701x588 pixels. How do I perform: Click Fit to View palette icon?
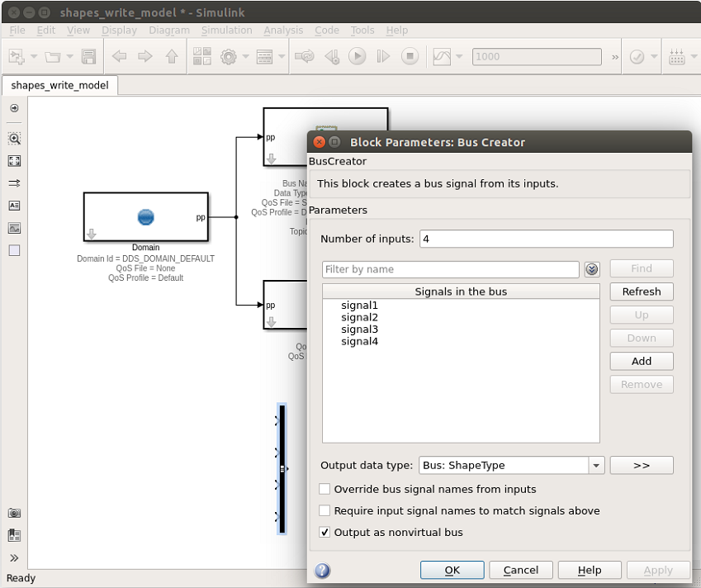(x=14, y=161)
